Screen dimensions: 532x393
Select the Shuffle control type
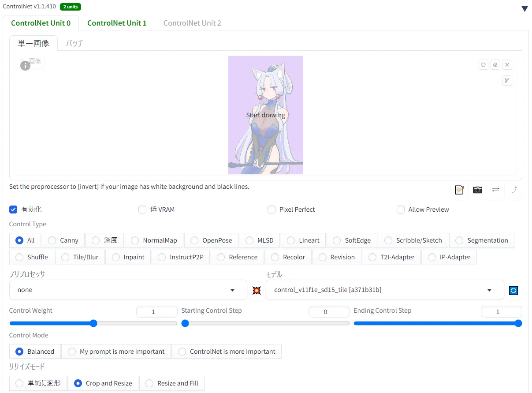pos(32,257)
